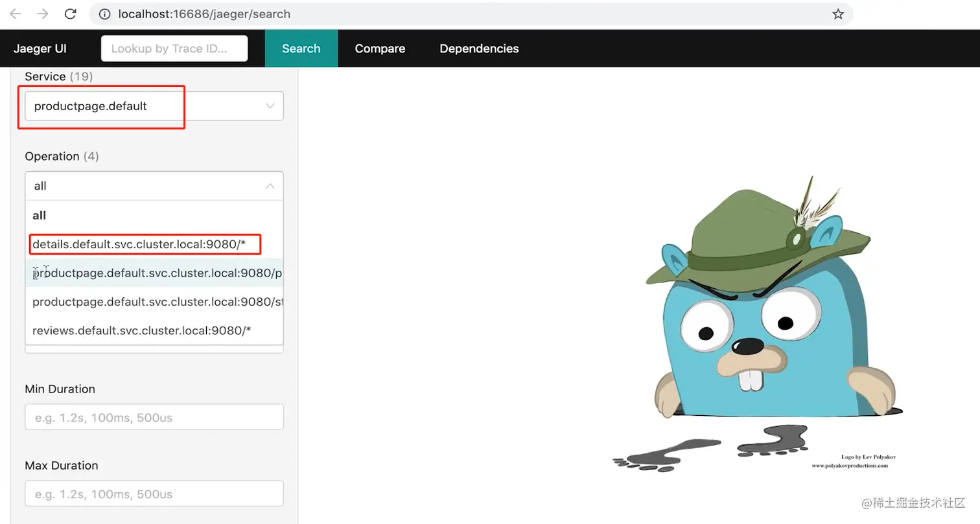
Task: Click the Min Duration label
Action: click(x=60, y=389)
